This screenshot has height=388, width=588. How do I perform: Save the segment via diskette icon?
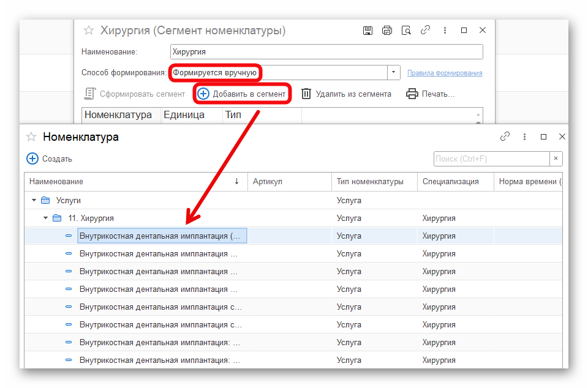click(367, 31)
